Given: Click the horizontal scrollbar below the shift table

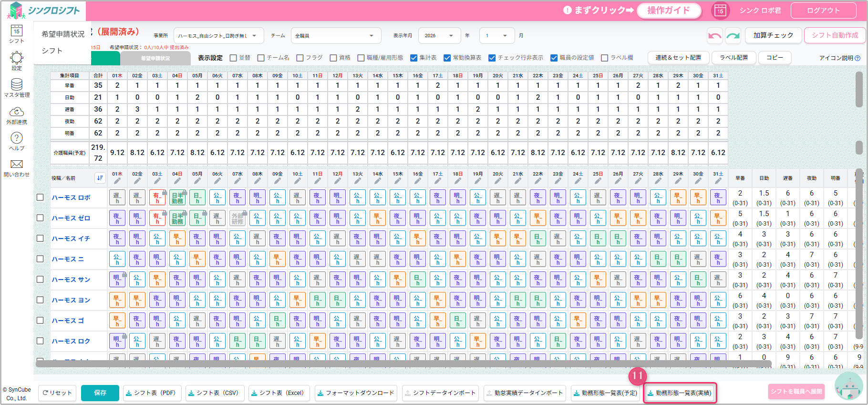Looking at the screenshot, I should point(403,364).
